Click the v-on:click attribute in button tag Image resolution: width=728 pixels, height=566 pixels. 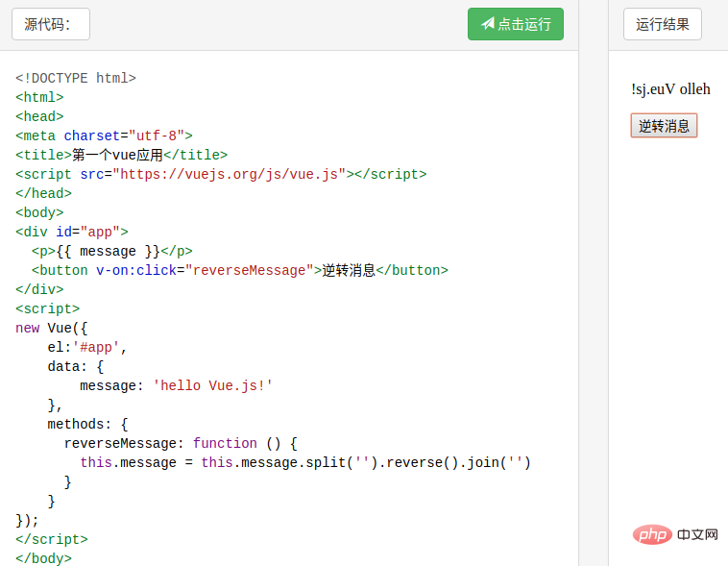[x=136, y=270]
